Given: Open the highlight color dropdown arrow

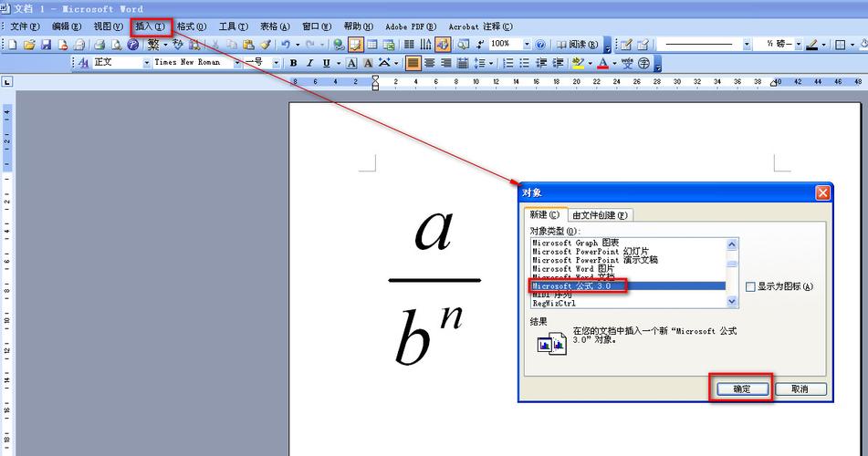Looking at the screenshot, I should pos(590,63).
